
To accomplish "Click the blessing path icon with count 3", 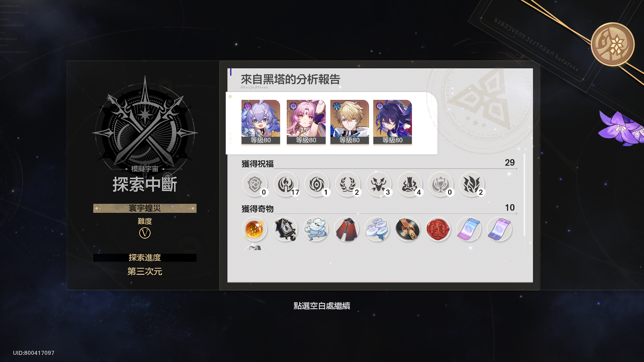I will (x=379, y=184).
